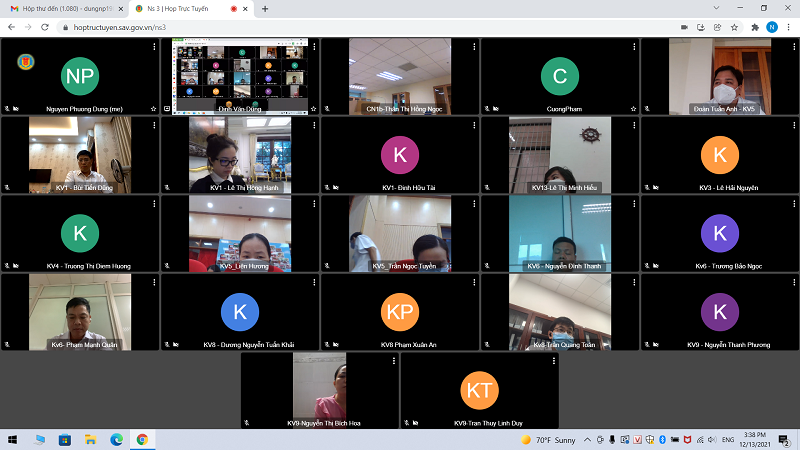Open the Windows notification center
Viewport: 800px width, 450px height.
(x=784, y=440)
